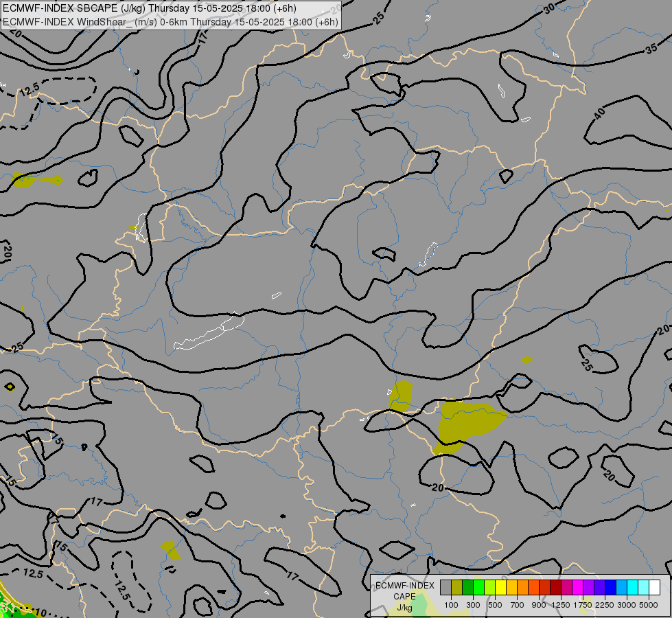This screenshot has width=672, height=618.
Task: Select the white swatch at the legend end
Action: click(654, 587)
